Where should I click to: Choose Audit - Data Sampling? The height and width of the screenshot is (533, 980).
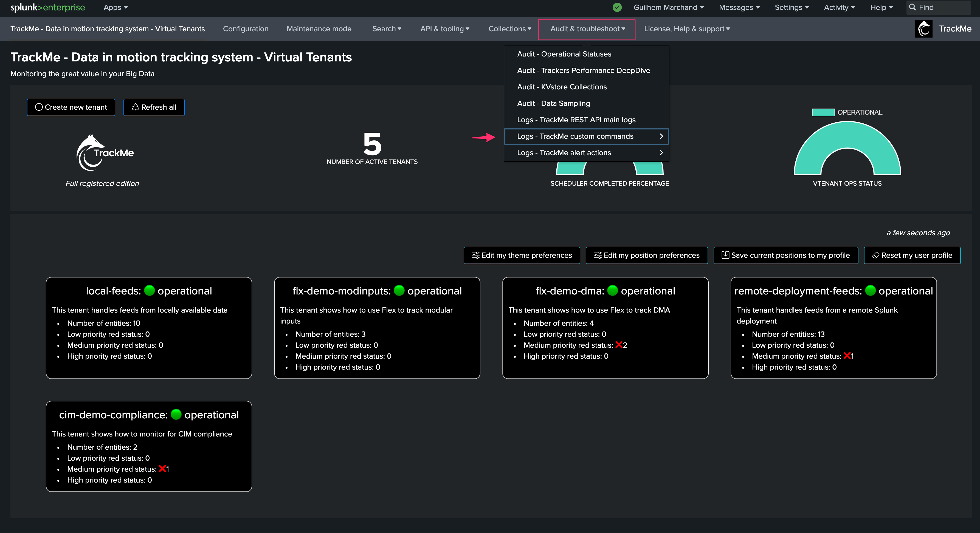[586, 103]
